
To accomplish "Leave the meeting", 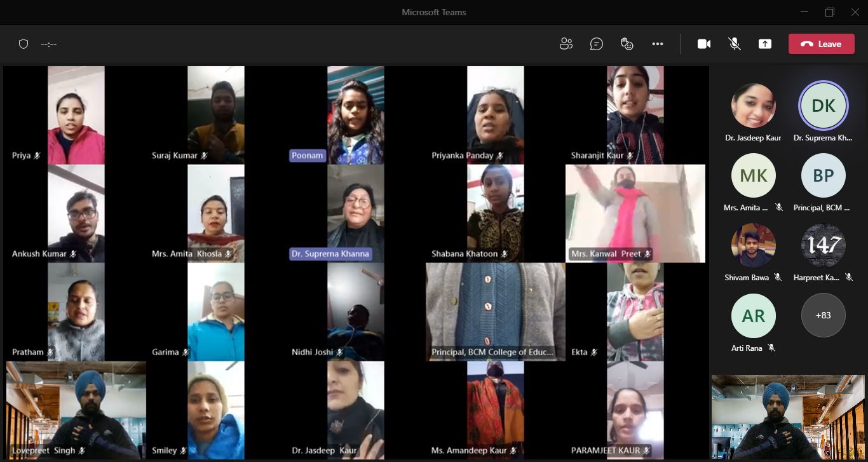I will click(821, 44).
